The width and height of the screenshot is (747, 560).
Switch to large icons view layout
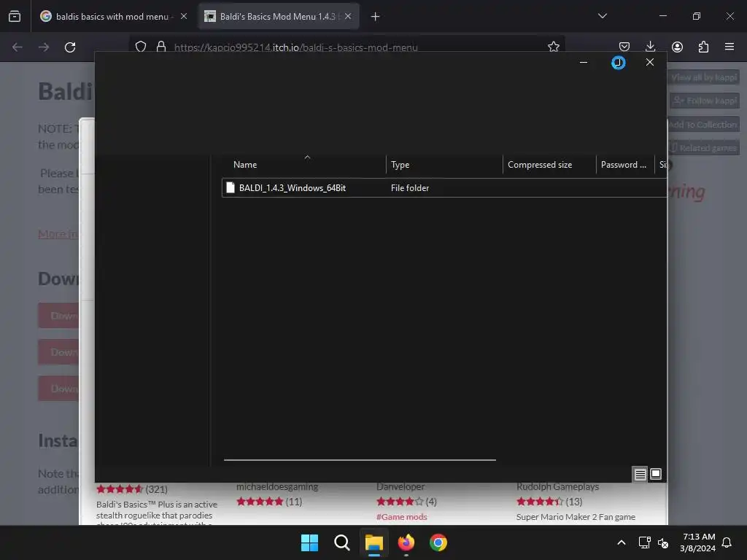tap(656, 474)
